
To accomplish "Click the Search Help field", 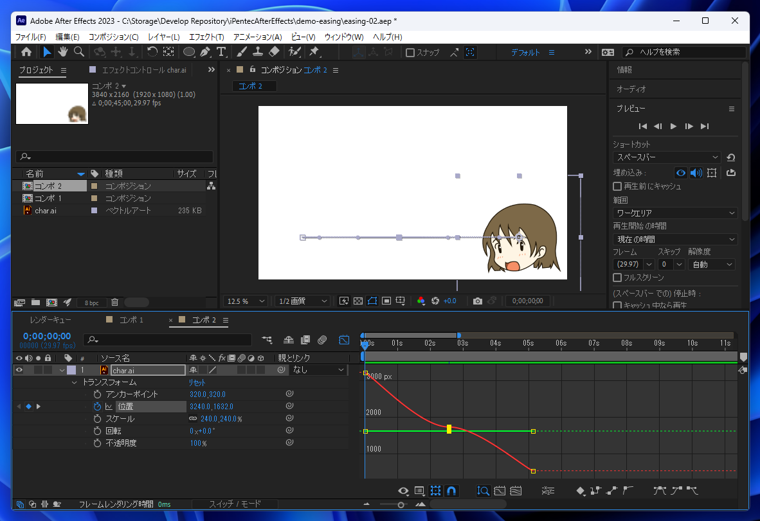I will tap(685, 52).
